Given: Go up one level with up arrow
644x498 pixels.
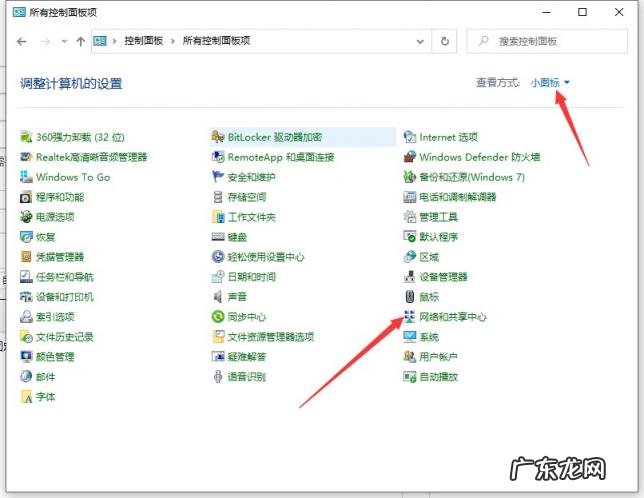Looking at the screenshot, I should point(80,41).
